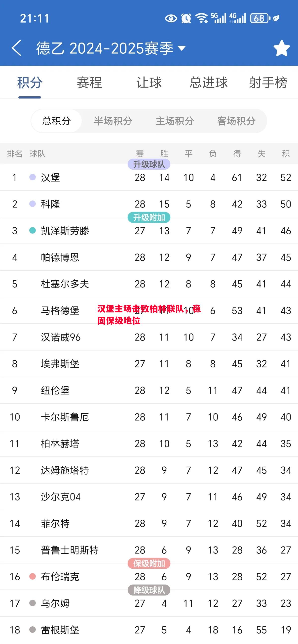Image resolution: width=298 pixels, height=644 pixels.
Task: Switch to the 赛程 tab
Action: (89, 83)
